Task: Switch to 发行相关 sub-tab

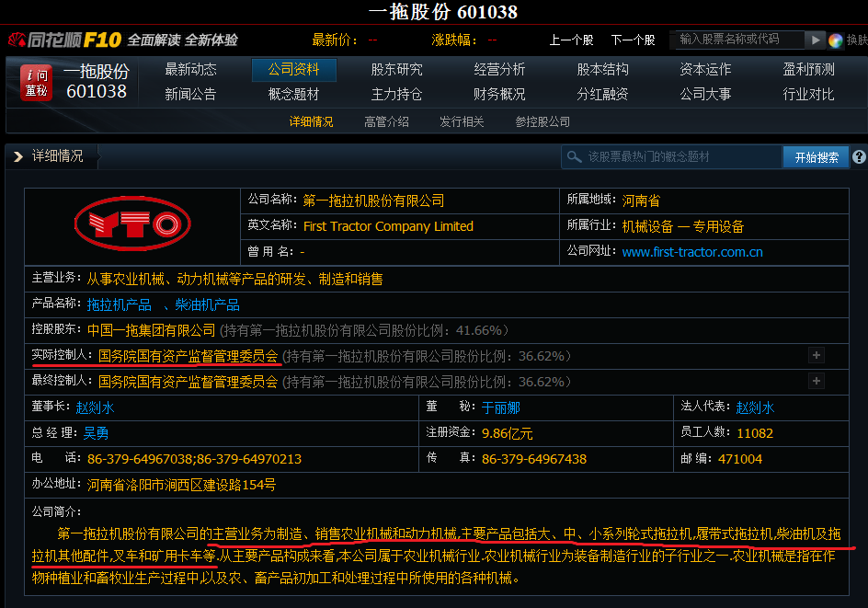Action: (x=462, y=121)
